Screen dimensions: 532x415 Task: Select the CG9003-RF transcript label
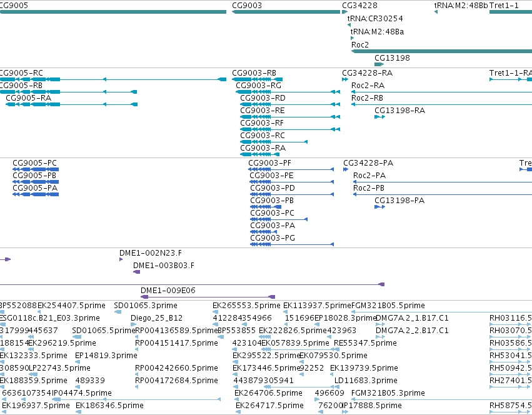click(x=261, y=123)
